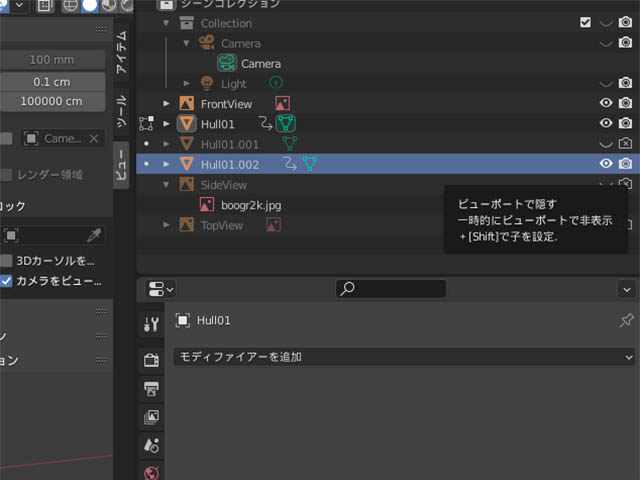Hide Hull01.002 in viewport
This screenshot has height=480, width=640.
pos(606,163)
